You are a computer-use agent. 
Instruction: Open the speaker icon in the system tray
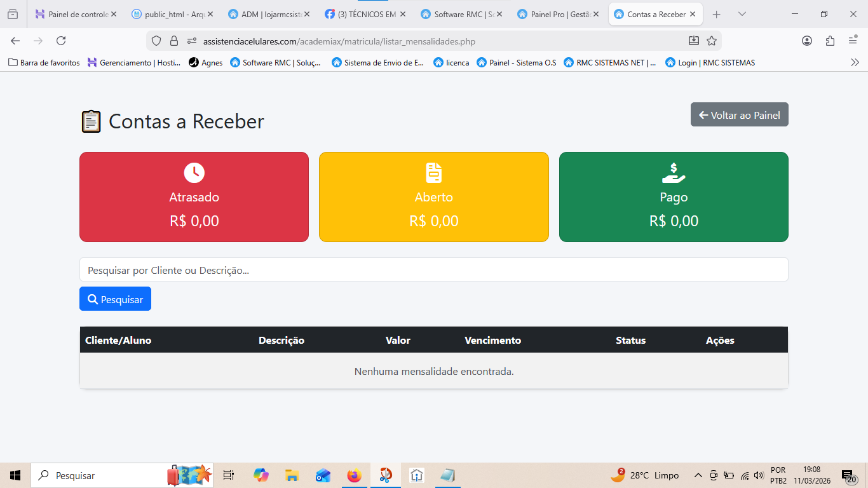tap(759, 475)
